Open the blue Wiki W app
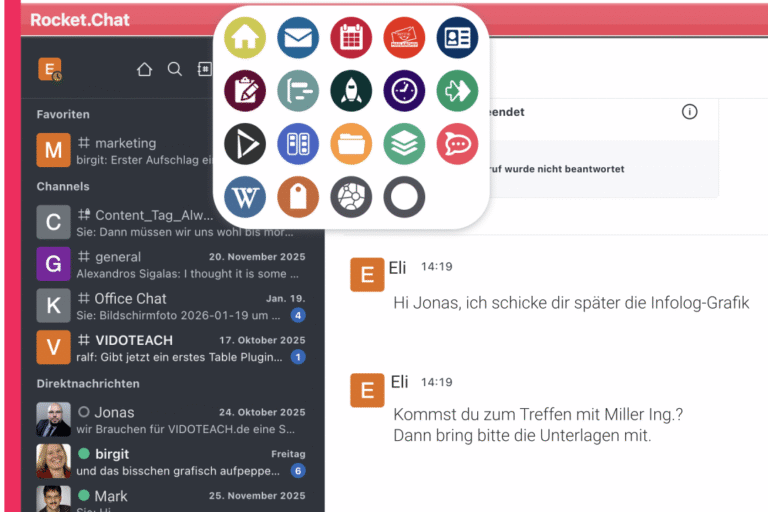This screenshot has height=512, width=768. click(x=245, y=197)
